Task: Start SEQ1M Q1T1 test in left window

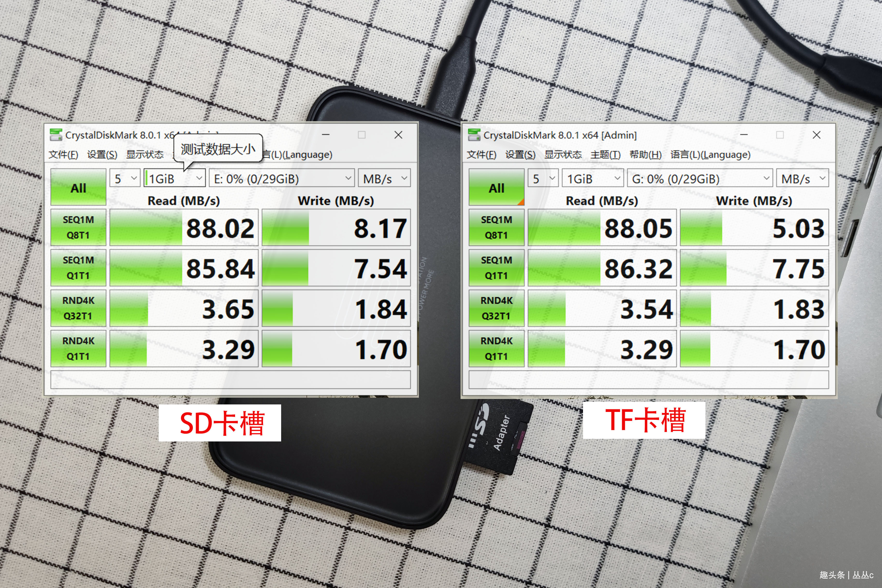Action: 78,268
